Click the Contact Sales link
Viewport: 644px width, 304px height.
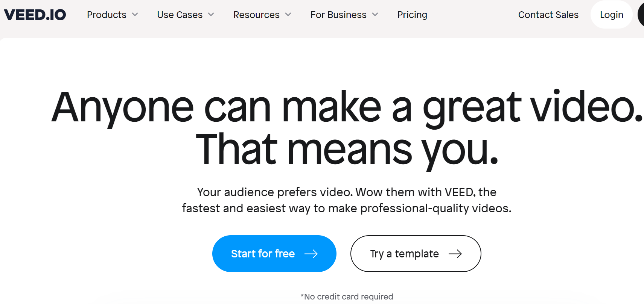pos(548,15)
